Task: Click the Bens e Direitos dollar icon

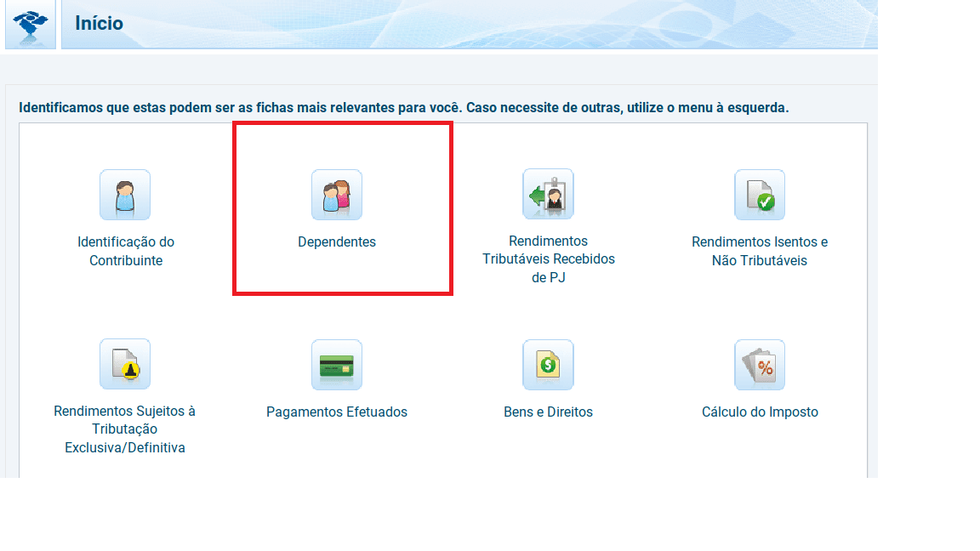Action: click(x=548, y=364)
